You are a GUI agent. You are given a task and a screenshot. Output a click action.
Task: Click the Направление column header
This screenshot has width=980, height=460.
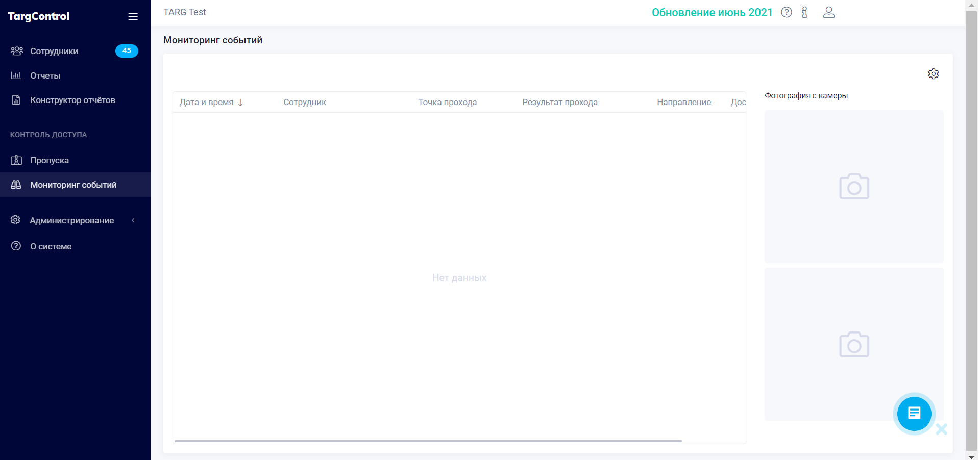pyautogui.click(x=684, y=102)
